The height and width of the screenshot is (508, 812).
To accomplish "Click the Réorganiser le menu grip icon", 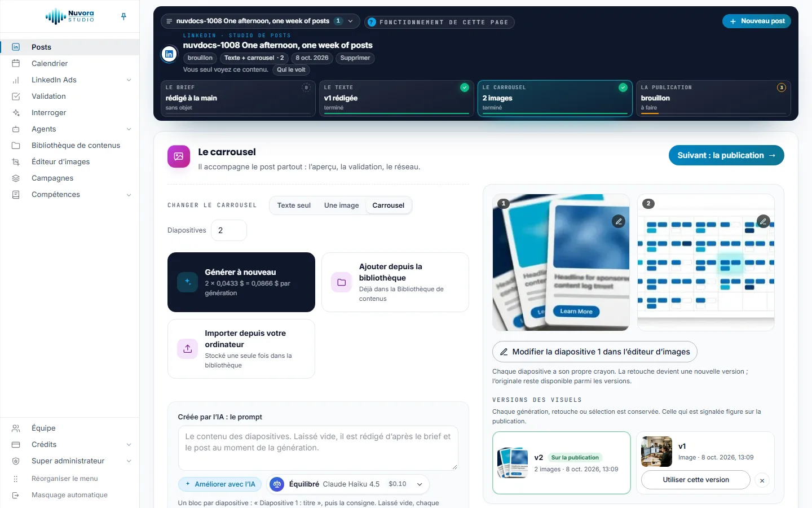I will tap(16, 479).
